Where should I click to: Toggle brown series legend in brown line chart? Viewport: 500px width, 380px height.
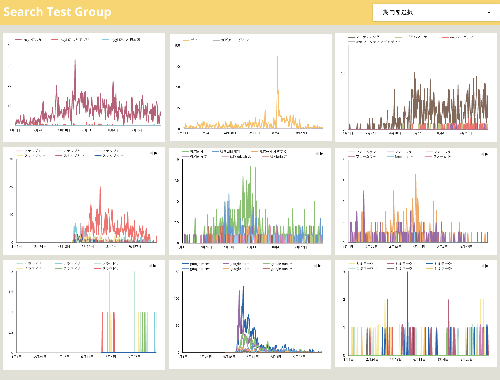tap(364, 37)
